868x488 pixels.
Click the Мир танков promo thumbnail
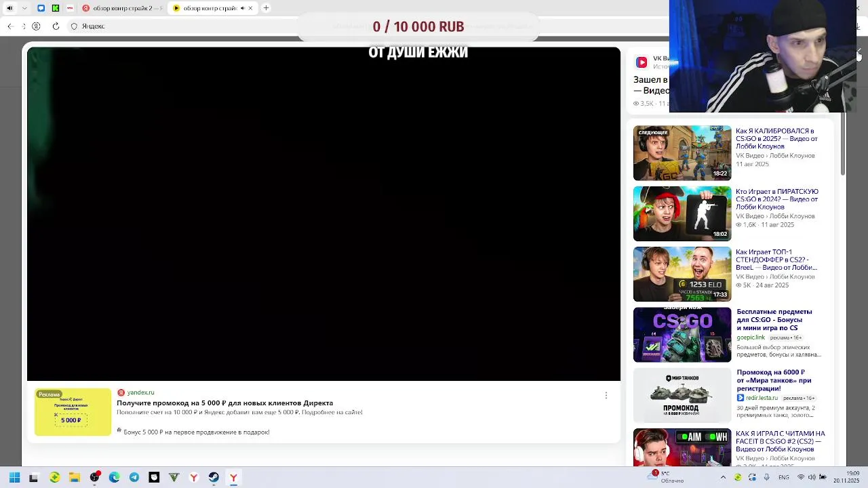click(682, 395)
